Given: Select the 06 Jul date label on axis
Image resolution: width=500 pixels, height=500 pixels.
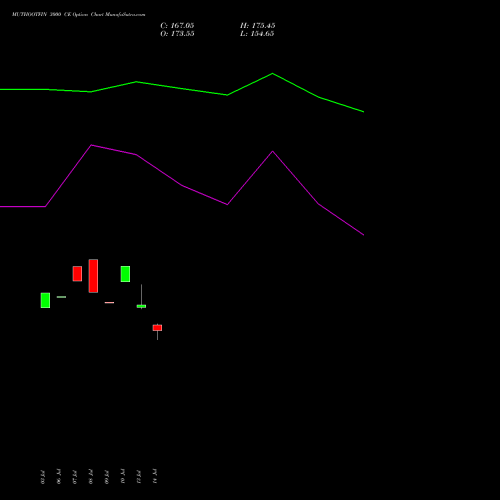Looking at the screenshot, I should [59, 477].
